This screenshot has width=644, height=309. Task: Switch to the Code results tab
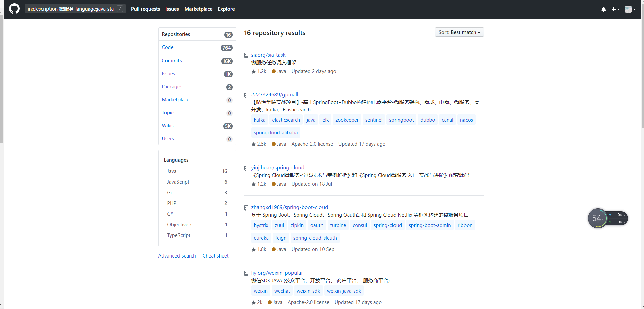[168, 47]
